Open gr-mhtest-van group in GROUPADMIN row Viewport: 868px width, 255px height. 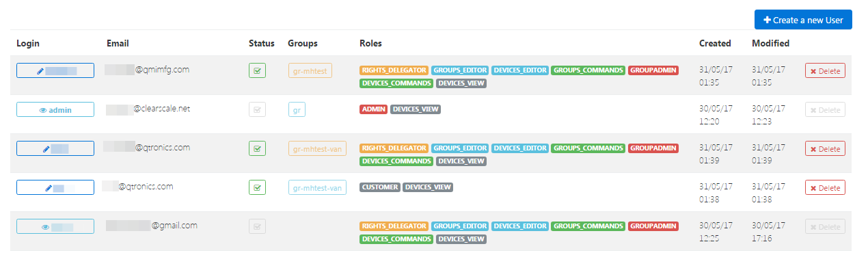(317, 148)
